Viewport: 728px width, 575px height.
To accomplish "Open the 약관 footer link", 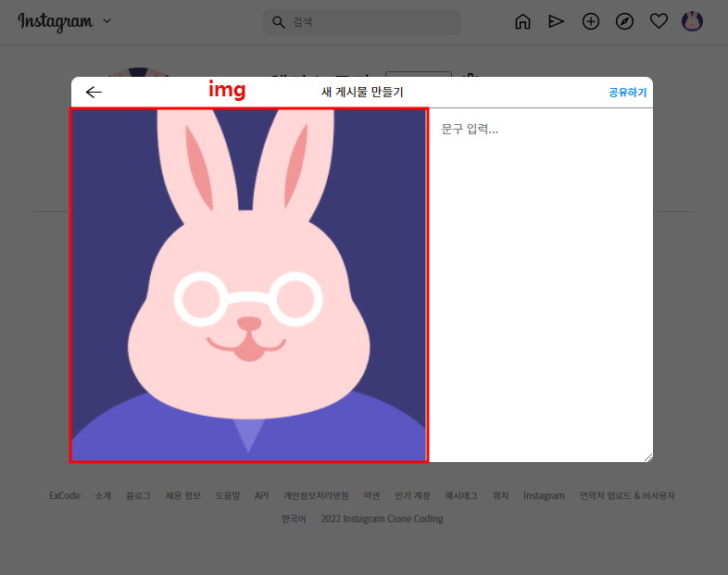I will click(371, 495).
